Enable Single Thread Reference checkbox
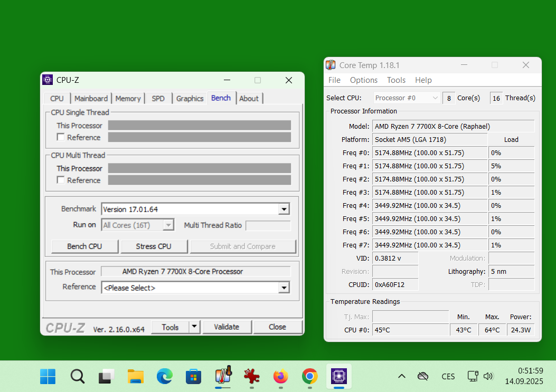Viewport: 556px width, 392px height. 61,137
